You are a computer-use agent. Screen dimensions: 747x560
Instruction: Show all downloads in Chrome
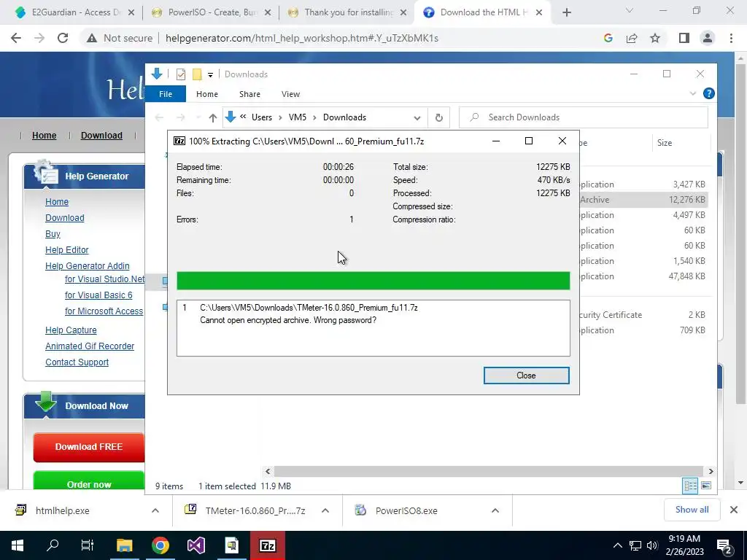pos(692,510)
